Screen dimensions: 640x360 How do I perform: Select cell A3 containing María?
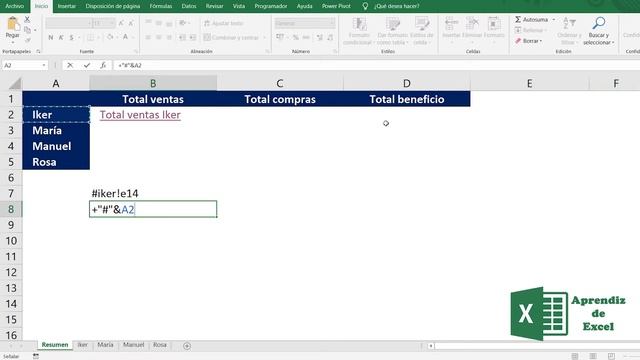point(56,131)
